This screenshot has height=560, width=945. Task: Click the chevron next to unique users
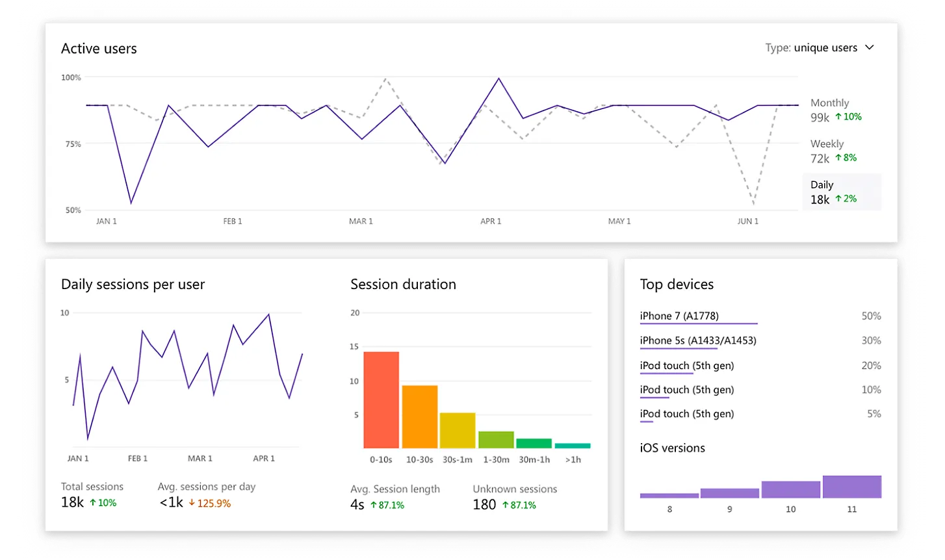coord(870,47)
